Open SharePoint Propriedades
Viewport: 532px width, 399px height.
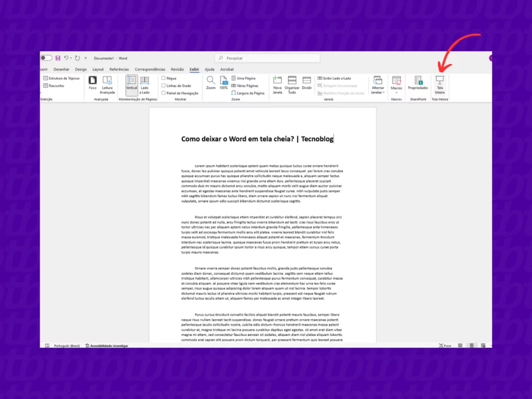418,83
